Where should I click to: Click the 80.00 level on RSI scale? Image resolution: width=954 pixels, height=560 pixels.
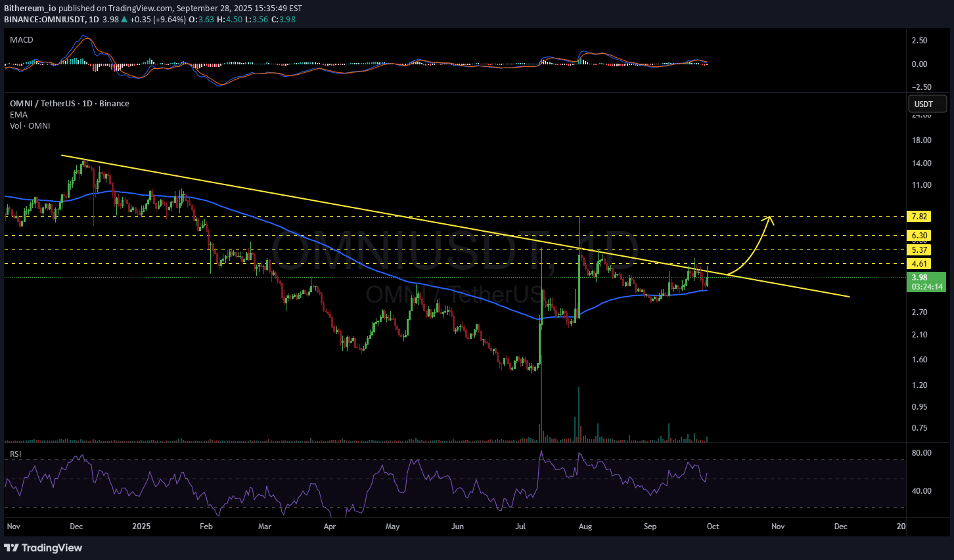point(921,453)
